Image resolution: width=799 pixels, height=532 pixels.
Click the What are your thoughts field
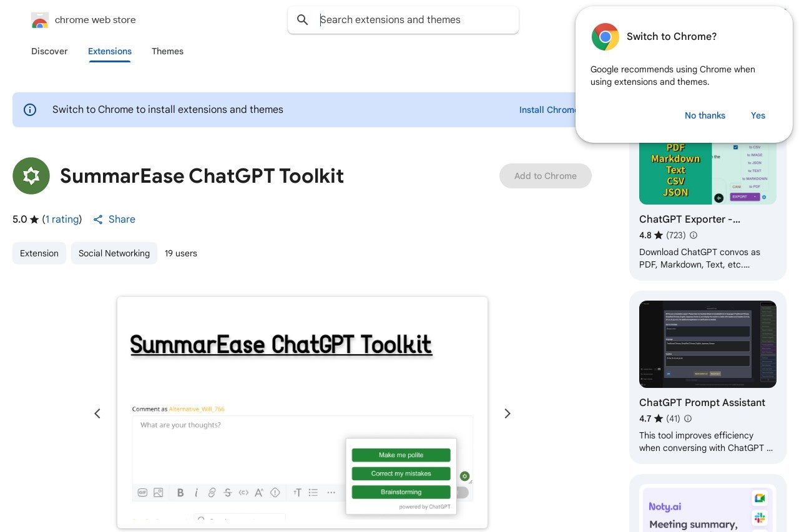click(302, 449)
